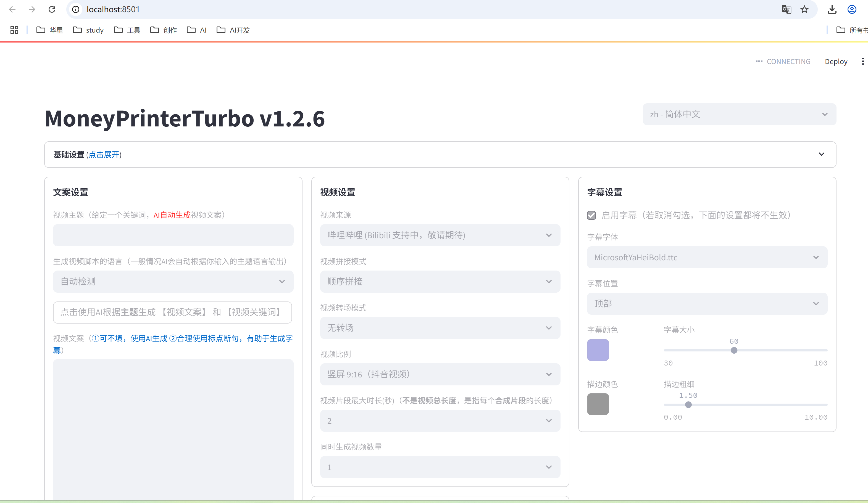
Task: Open the study bookmark folder
Action: tap(88, 30)
